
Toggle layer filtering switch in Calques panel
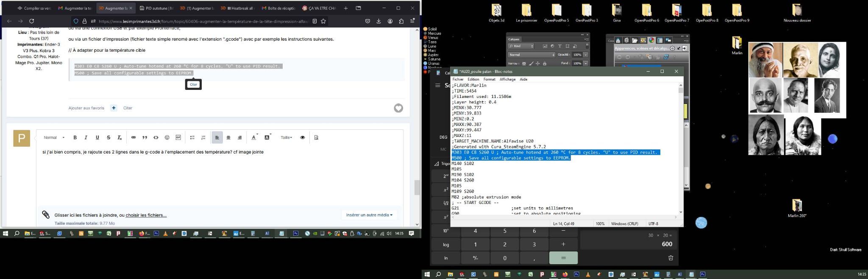click(x=587, y=46)
